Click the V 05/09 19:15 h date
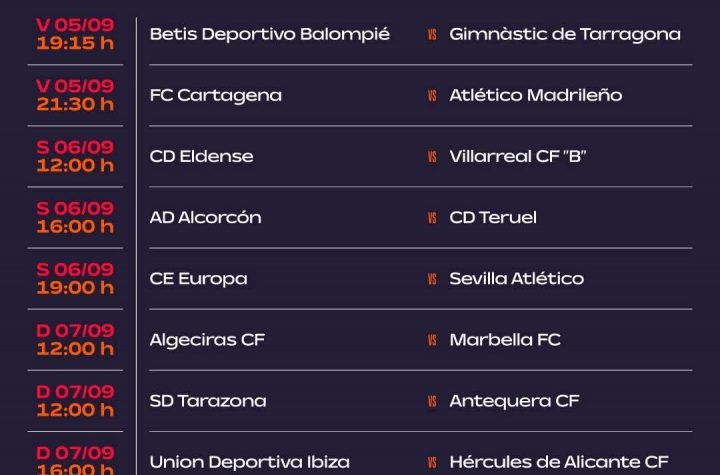This screenshot has width=720, height=475. 75,34
